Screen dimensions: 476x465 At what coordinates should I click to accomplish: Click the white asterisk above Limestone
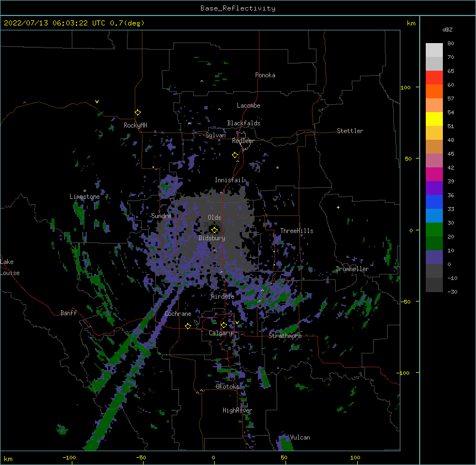[84, 191]
